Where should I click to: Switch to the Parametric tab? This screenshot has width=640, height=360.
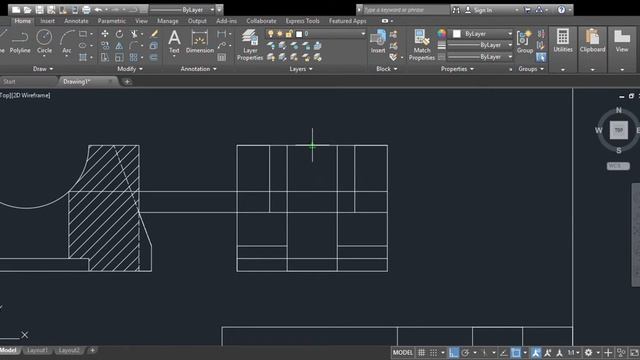(x=111, y=21)
